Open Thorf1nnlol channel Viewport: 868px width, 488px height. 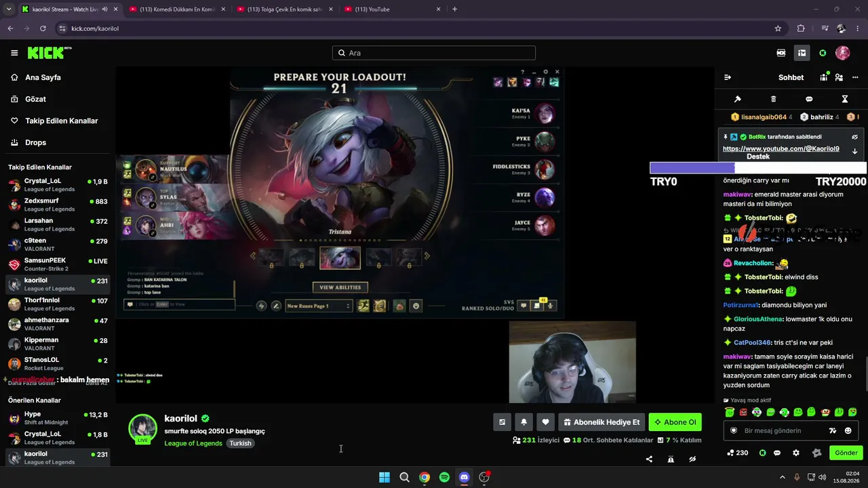[58, 304]
